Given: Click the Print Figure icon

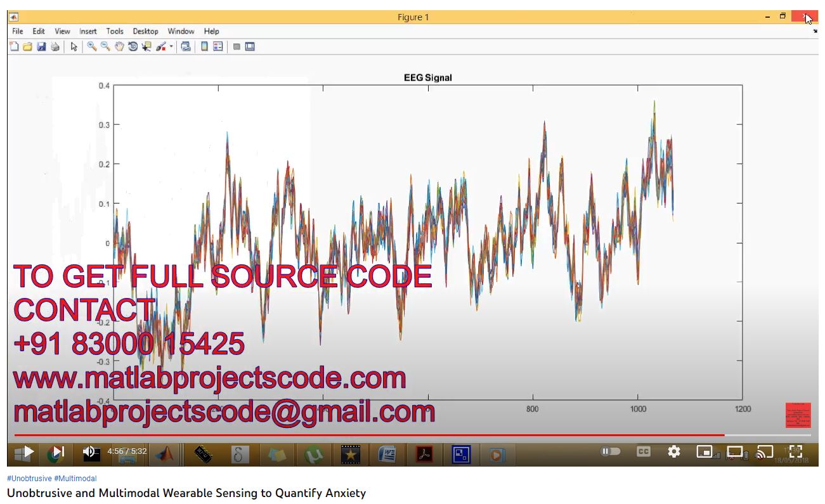Looking at the screenshot, I should coord(55,46).
